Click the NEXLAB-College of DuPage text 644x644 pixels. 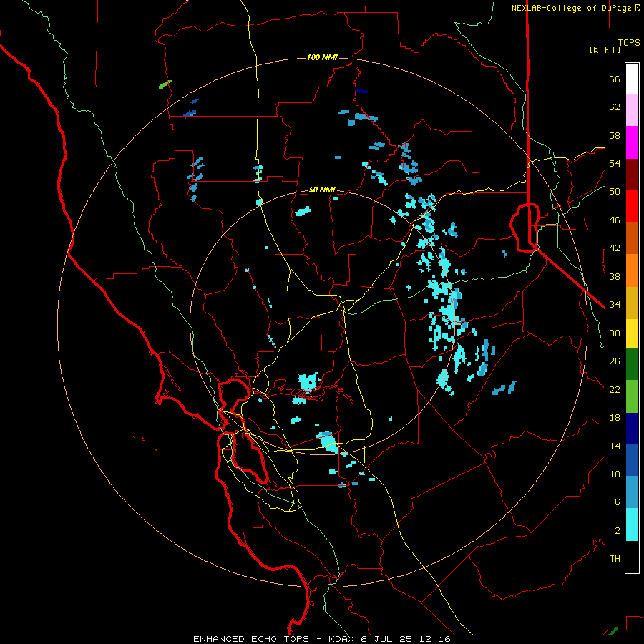pos(572,8)
